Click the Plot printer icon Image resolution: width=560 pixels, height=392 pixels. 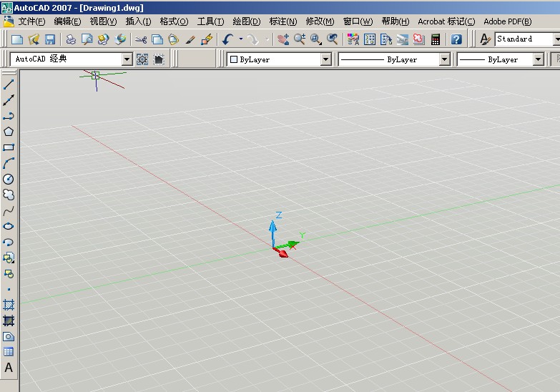coord(71,39)
